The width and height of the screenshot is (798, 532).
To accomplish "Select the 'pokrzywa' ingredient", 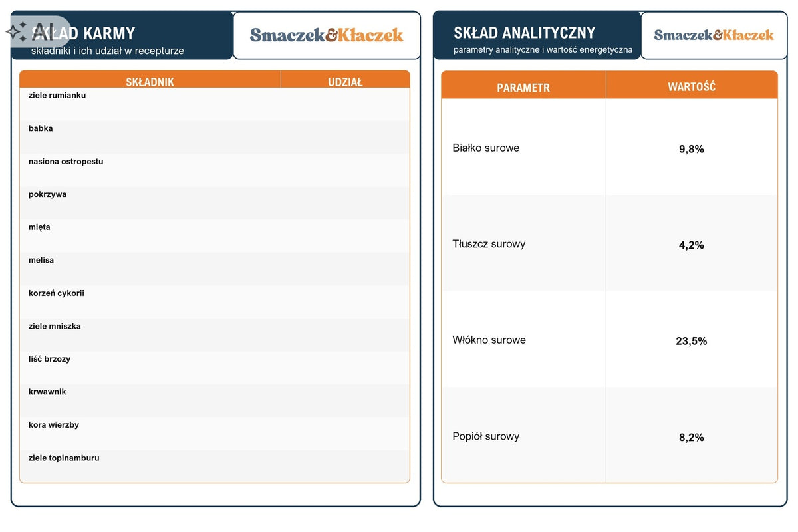I will (x=214, y=203).
